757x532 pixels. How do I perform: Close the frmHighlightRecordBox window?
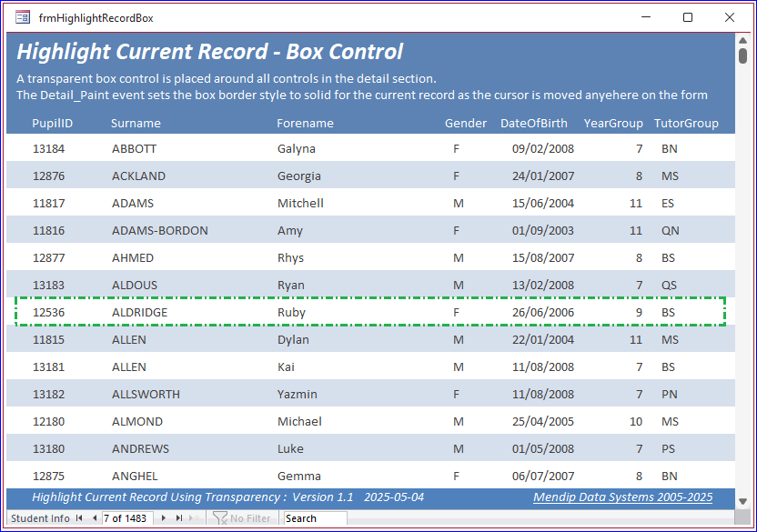click(730, 17)
